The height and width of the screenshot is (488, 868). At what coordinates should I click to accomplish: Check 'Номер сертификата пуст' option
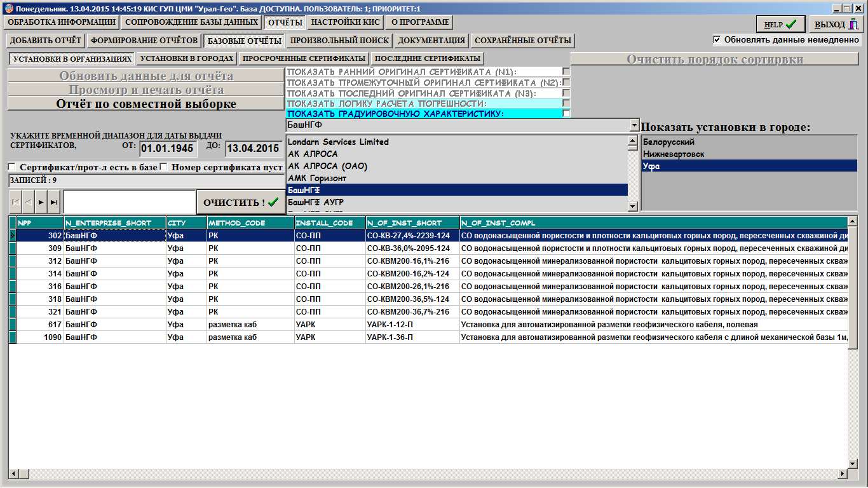coord(164,167)
